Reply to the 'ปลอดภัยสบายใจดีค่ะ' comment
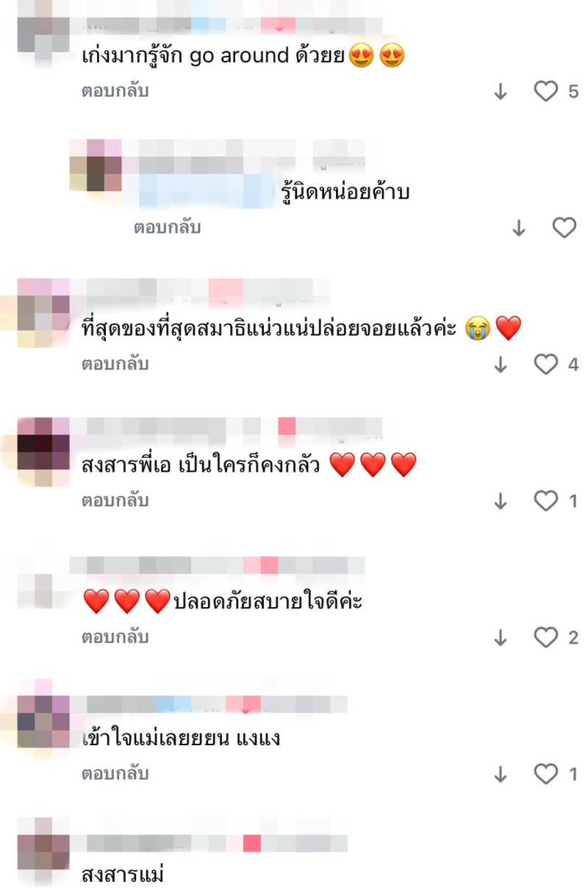Image resolution: width=588 pixels, height=890 pixels. (x=115, y=637)
